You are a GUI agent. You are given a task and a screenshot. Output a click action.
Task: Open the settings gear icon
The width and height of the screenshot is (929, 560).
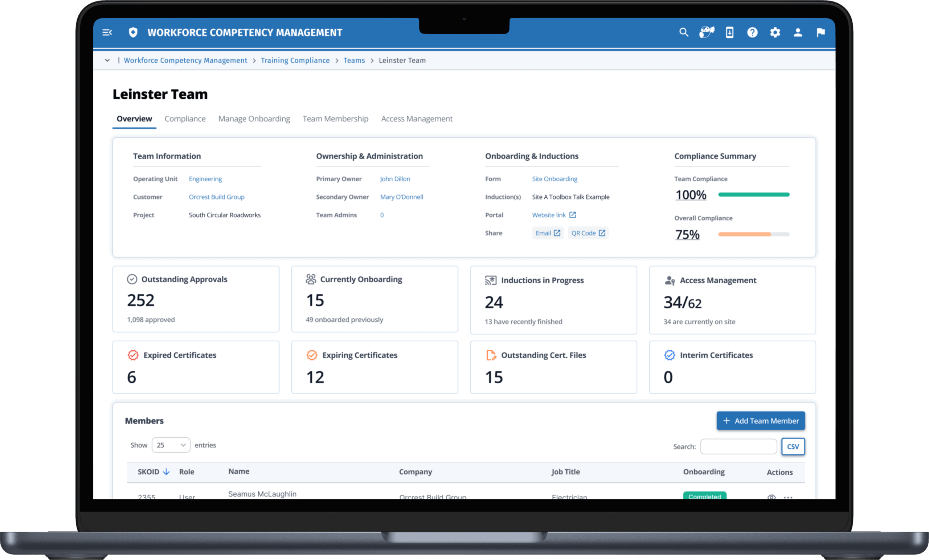tap(775, 32)
